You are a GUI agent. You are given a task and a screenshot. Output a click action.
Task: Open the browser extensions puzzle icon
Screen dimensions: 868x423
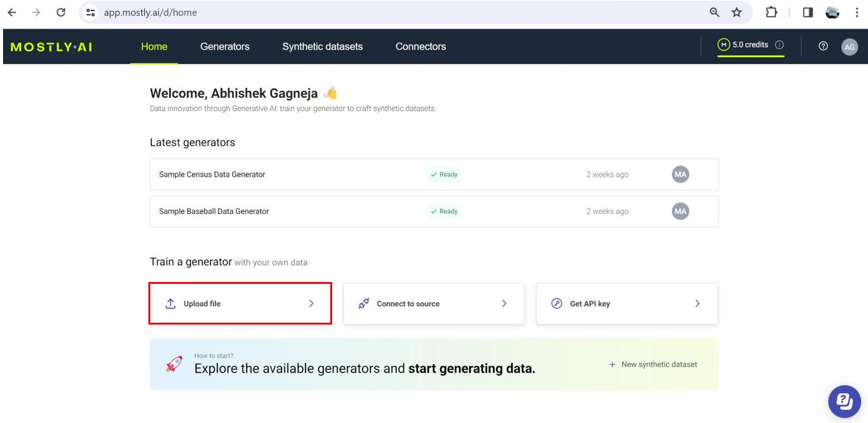[771, 12]
